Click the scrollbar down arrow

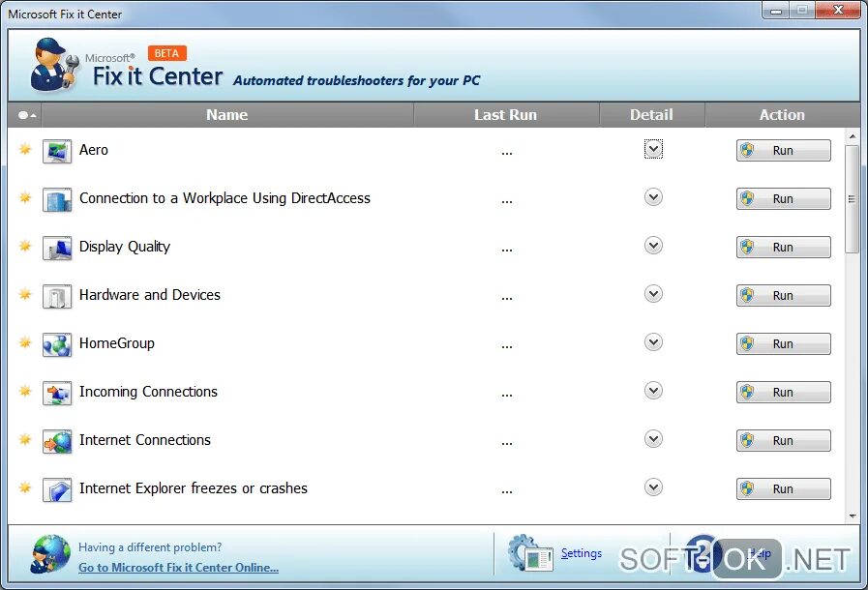tap(853, 516)
